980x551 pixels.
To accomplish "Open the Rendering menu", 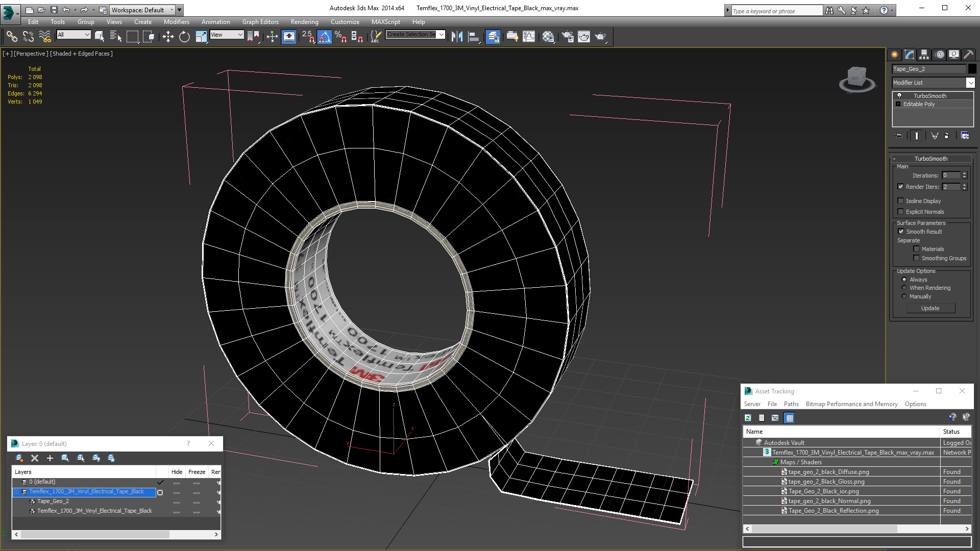I will 304,22.
